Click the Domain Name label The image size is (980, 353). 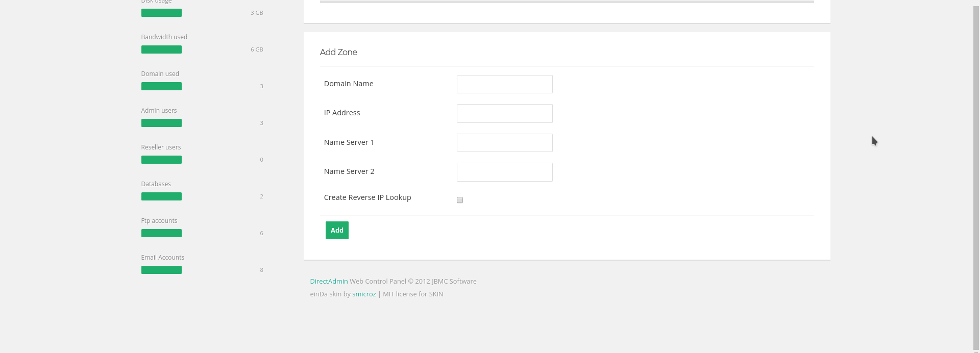[x=349, y=84]
